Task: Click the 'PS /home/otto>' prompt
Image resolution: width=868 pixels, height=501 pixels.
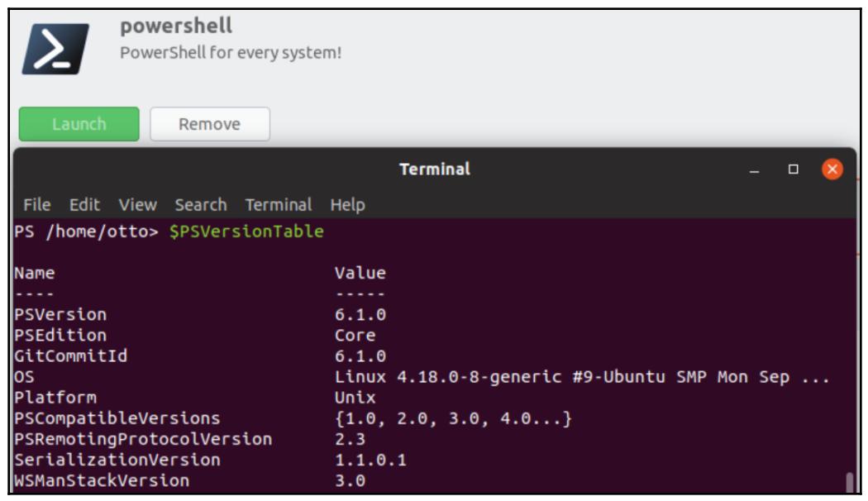Action: click(x=86, y=231)
